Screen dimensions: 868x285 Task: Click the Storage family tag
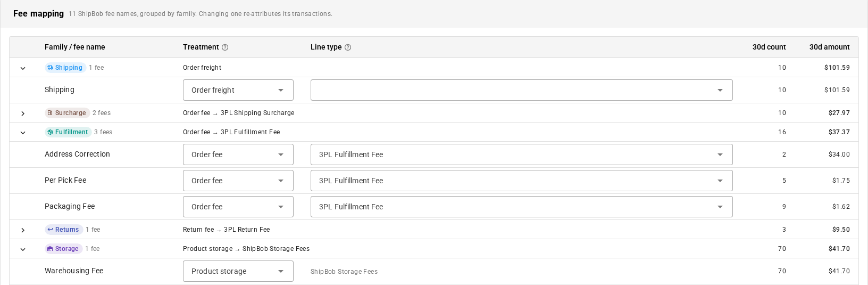[x=63, y=249]
